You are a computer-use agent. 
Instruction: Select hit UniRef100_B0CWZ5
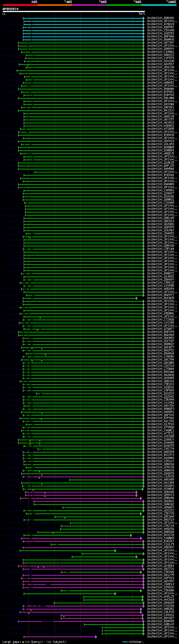(x=161, y=298)
